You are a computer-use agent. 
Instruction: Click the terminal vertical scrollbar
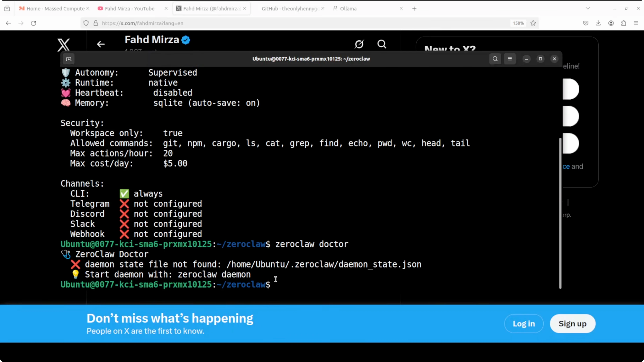click(x=560, y=212)
